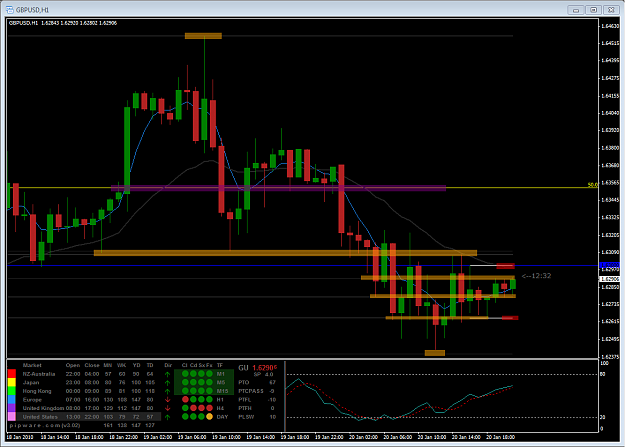625x447 pixels.
Task: Click the green CI dot in the H4 row
Action: click(x=185, y=408)
